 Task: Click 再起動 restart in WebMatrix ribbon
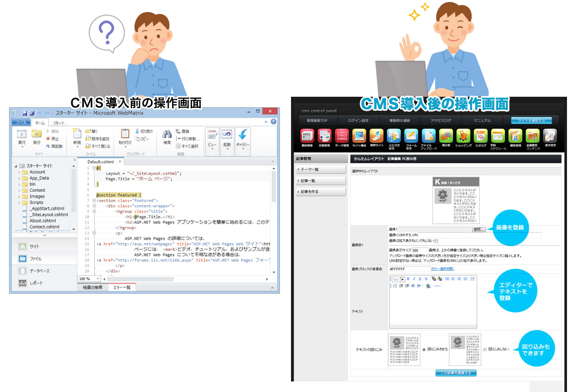[54, 146]
